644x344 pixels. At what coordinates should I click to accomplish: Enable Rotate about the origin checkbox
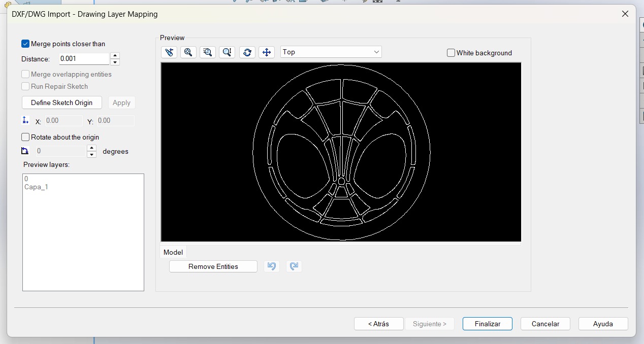pyautogui.click(x=25, y=137)
